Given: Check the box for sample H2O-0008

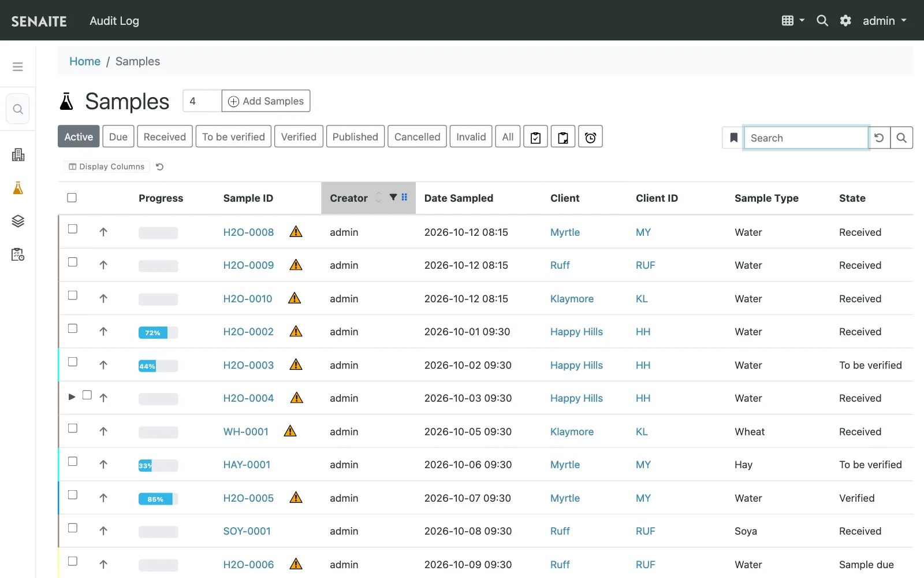Looking at the screenshot, I should (73, 229).
